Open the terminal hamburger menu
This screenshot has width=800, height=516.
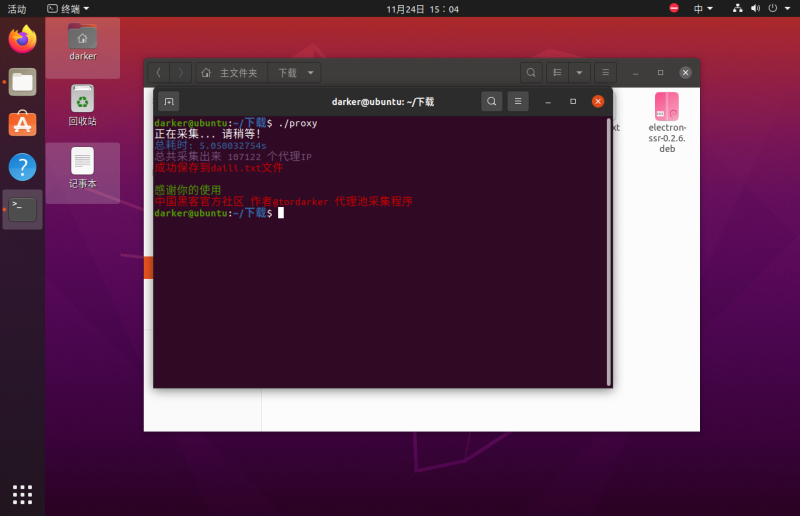(x=517, y=101)
